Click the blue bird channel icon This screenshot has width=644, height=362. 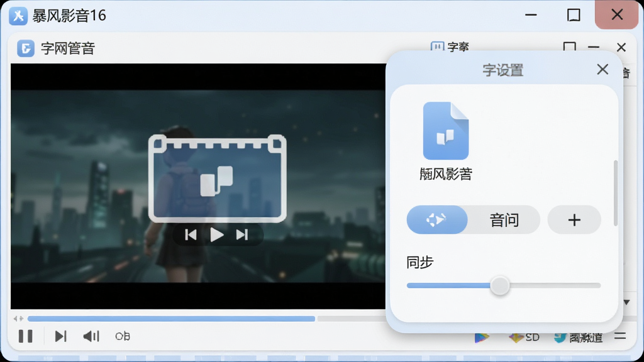pos(560,337)
